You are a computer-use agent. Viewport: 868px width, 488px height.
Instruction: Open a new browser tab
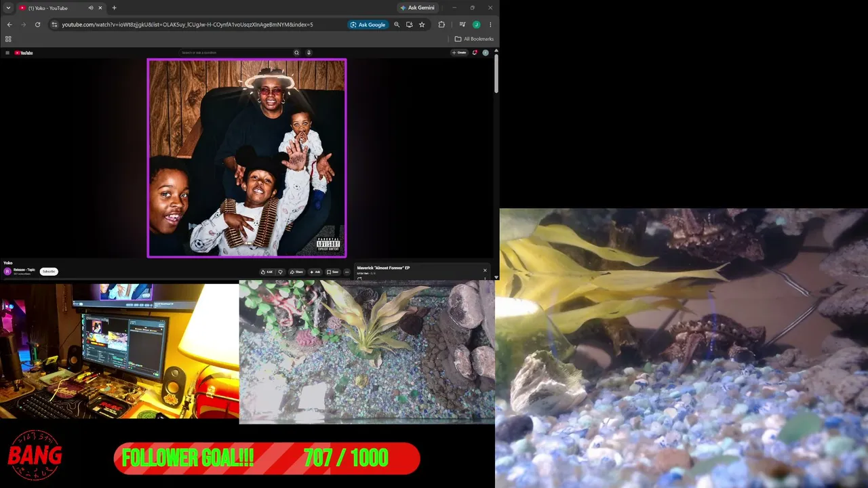click(x=114, y=8)
